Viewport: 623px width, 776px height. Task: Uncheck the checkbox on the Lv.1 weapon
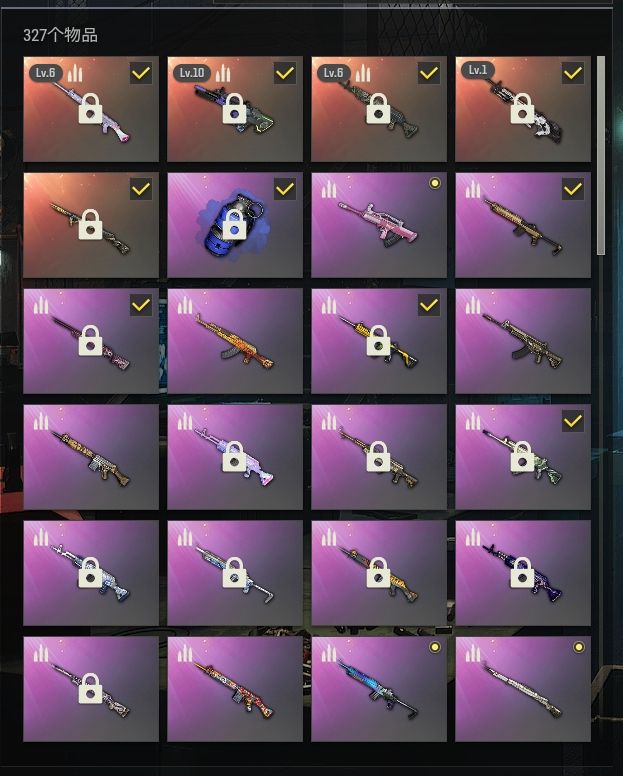[573, 73]
